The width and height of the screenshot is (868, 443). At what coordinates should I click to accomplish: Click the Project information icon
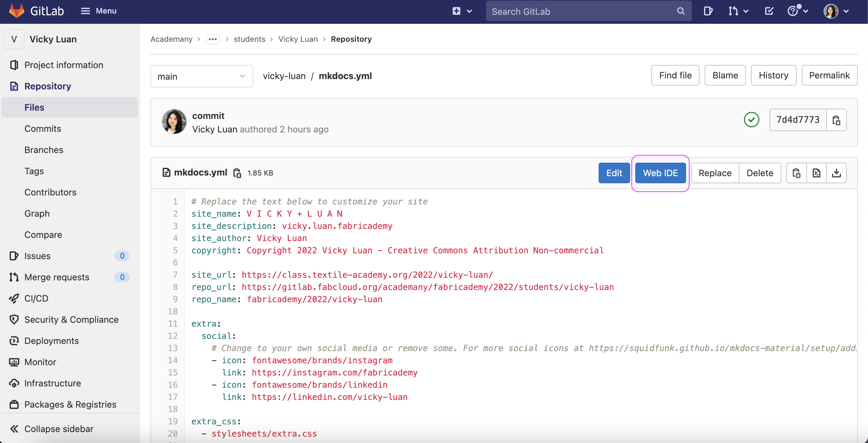tap(14, 65)
